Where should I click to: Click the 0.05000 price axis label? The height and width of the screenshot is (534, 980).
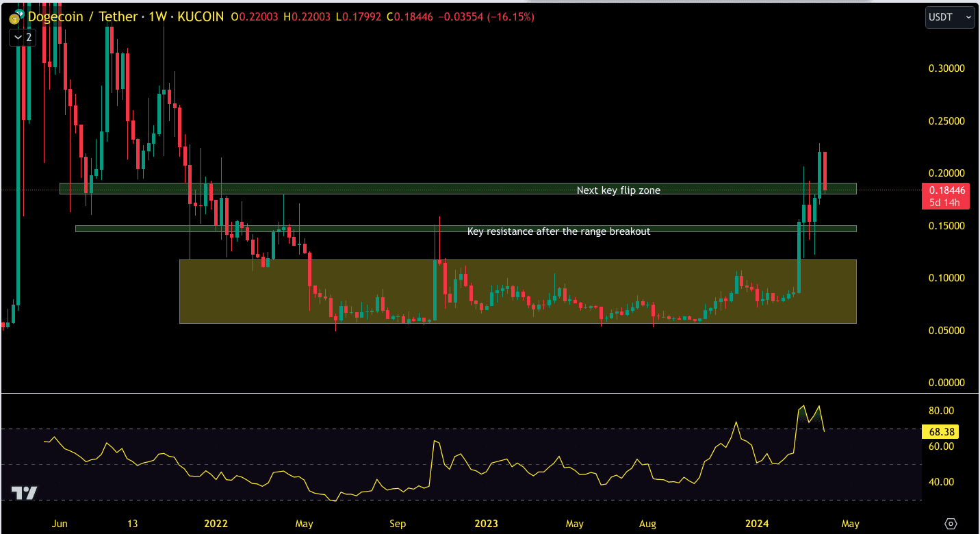(946, 331)
